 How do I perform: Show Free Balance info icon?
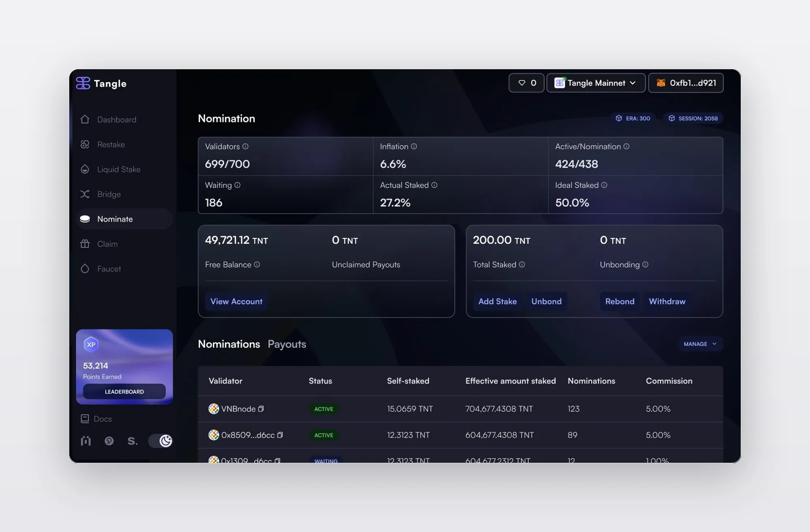257,264
